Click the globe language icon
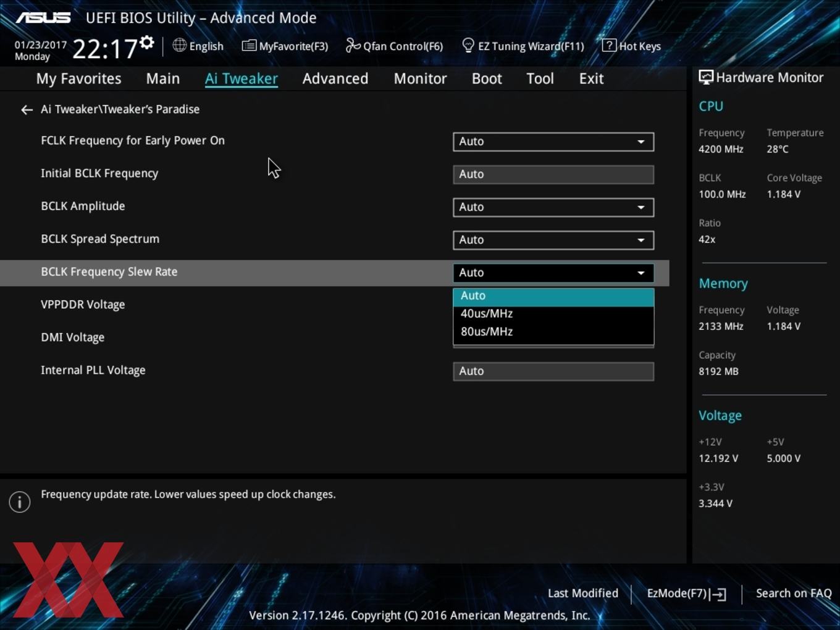Screen dimensions: 840x630 coord(179,45)
